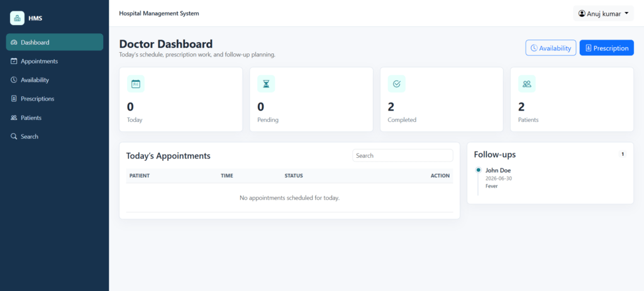Viewport: 644px width, 291px height.
Task: Click the checkmark icon on Completed card
Action: (397, 84)
